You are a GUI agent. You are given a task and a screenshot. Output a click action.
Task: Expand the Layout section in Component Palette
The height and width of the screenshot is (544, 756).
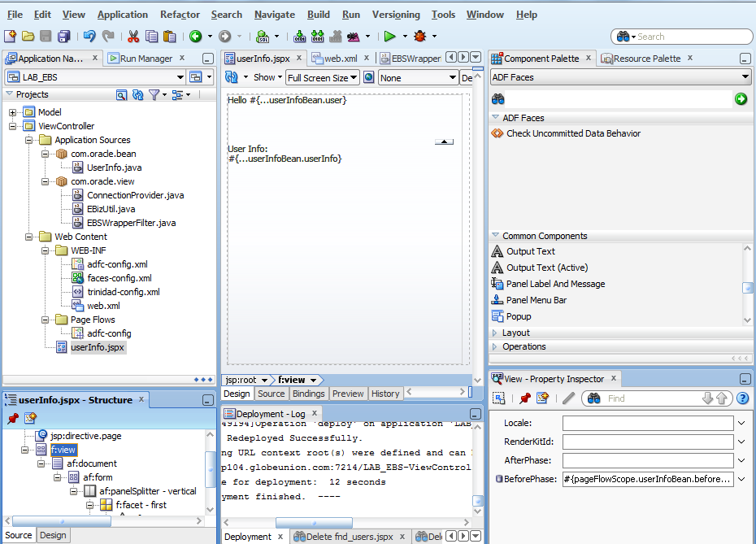click(x=496, y=333)
